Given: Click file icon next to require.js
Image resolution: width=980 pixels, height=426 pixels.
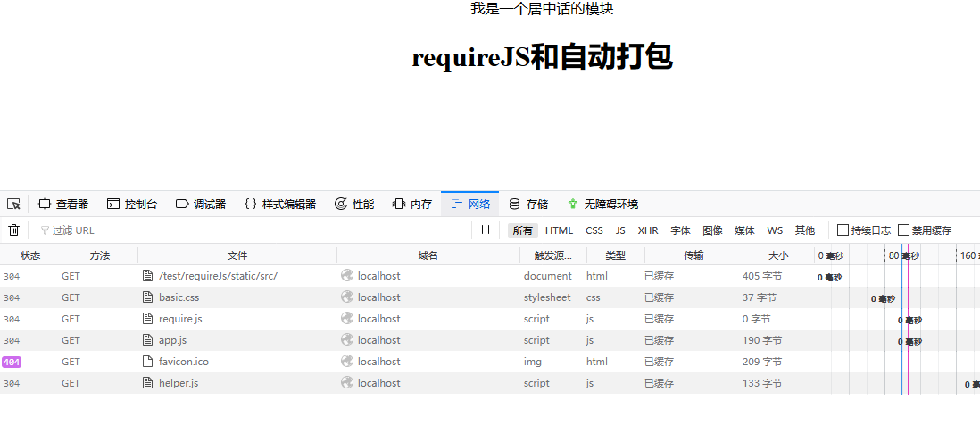Looking at the screenshot, I should pyautogui.click(x=147, y=319).
